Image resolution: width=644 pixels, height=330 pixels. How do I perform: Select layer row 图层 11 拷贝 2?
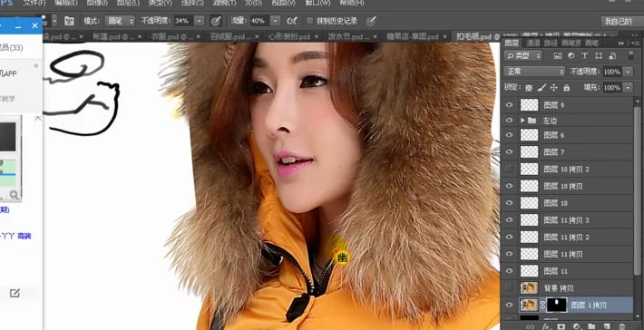point(567,237)
